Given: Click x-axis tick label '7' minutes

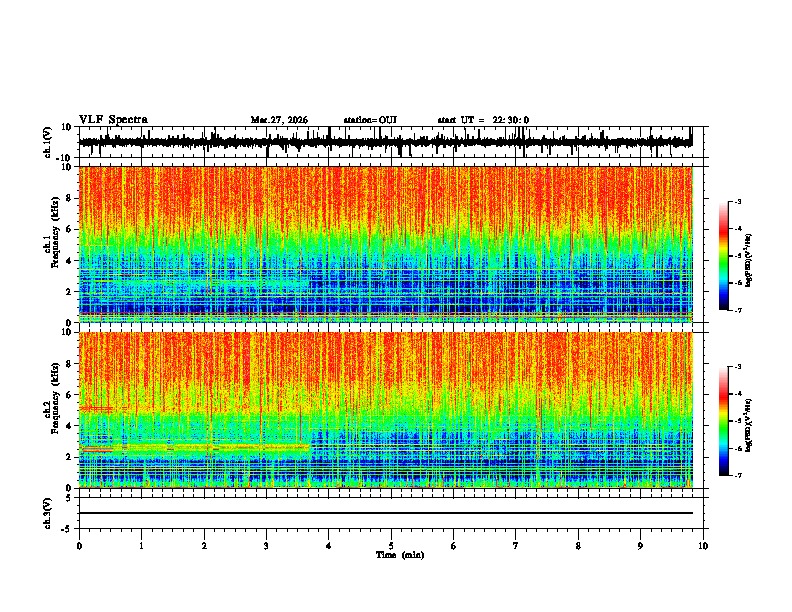Looking at the screenshot, I should point(516,546).
